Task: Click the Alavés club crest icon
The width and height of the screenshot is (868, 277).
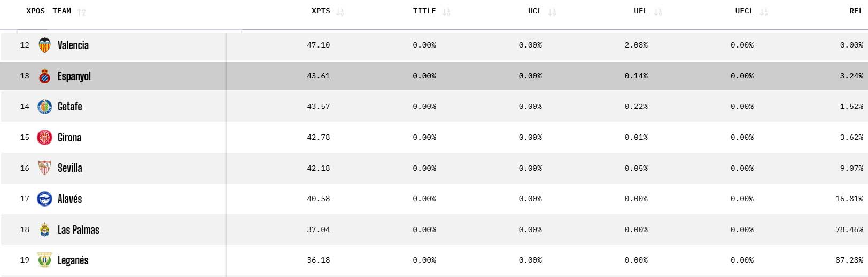Action: coord(45,199)
